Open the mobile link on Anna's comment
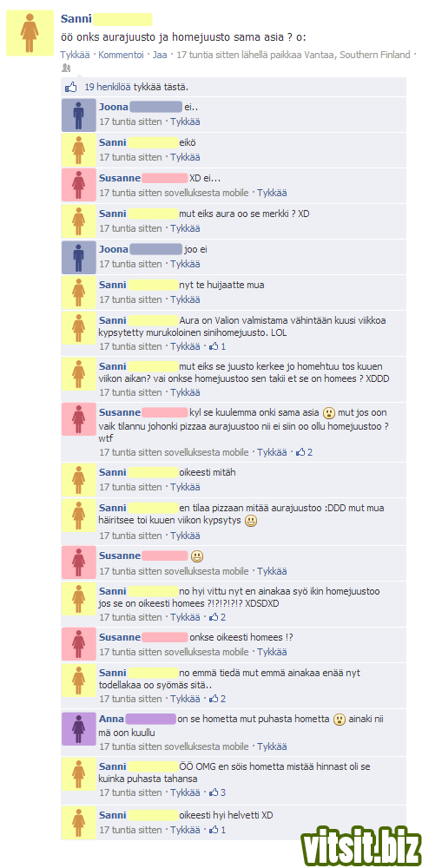422x868 pixels. [x=238, y=746]
